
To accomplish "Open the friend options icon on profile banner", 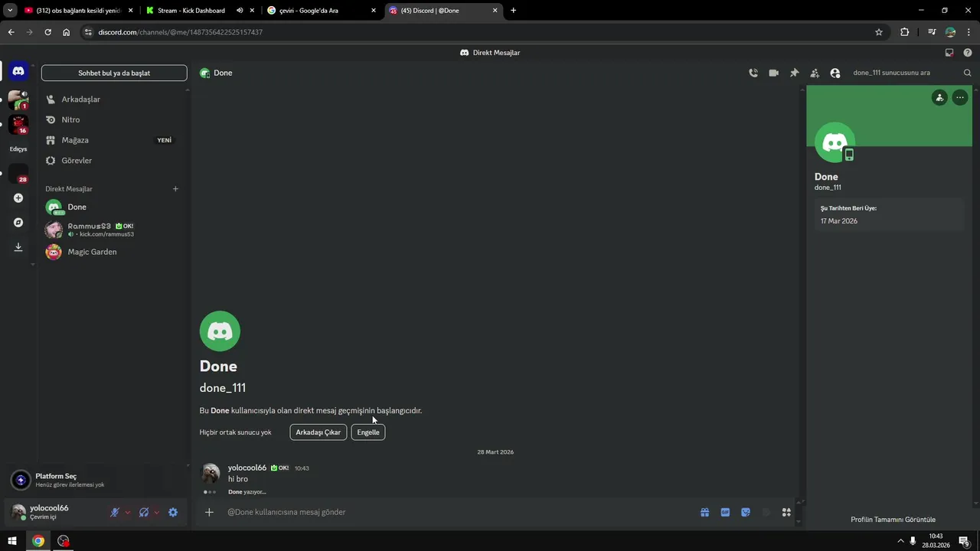I will [x=939, y=97].
